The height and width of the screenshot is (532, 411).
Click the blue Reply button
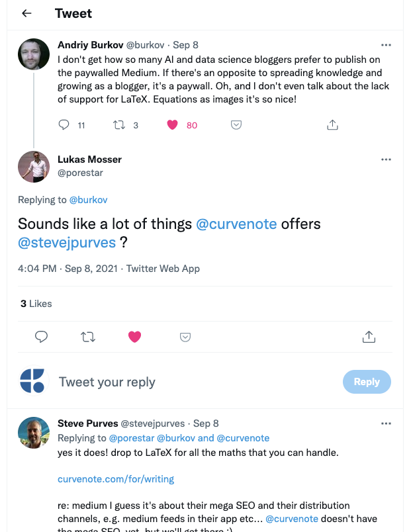pos(367,382)
